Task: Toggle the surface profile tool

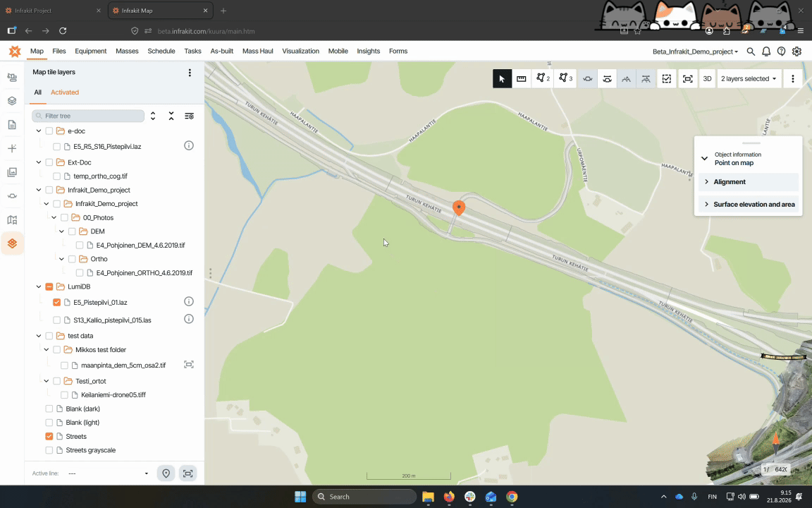Action: [626, 79]
